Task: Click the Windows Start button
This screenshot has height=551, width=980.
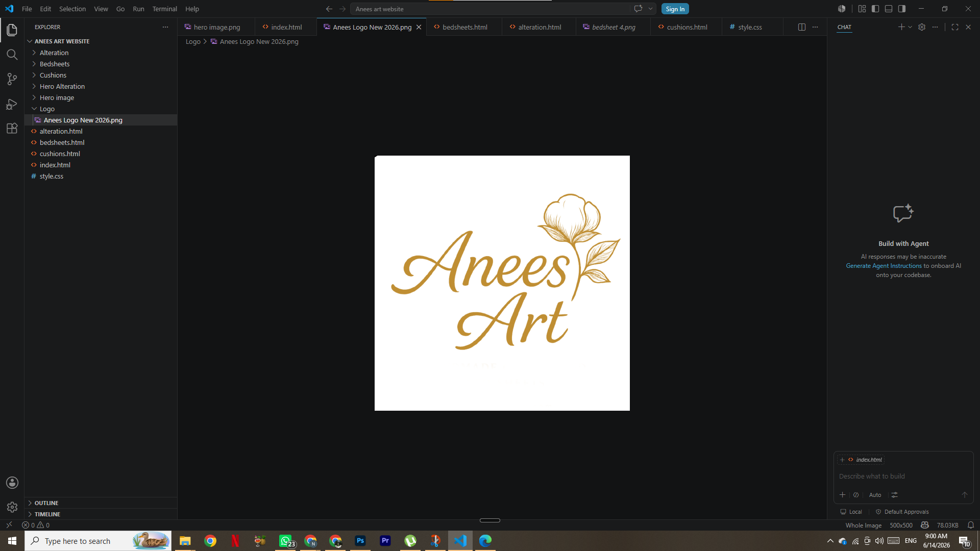Action: (x=12, y=540)
